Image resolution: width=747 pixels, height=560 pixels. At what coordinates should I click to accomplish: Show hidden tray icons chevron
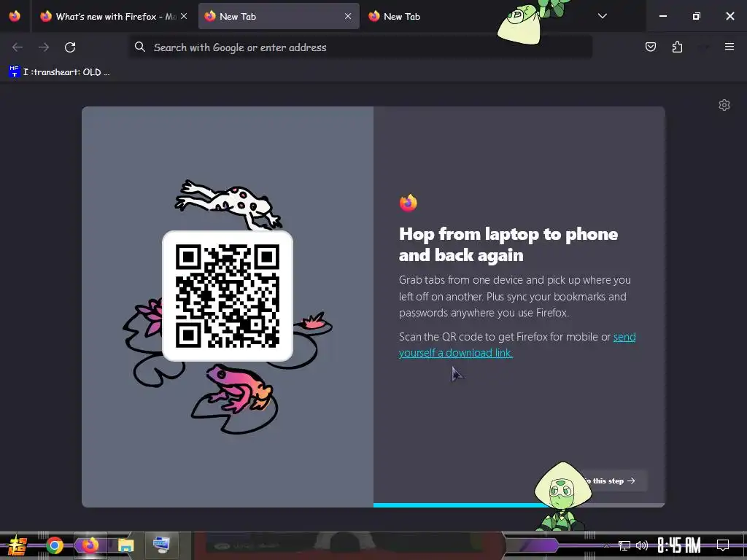pos(606,545)
